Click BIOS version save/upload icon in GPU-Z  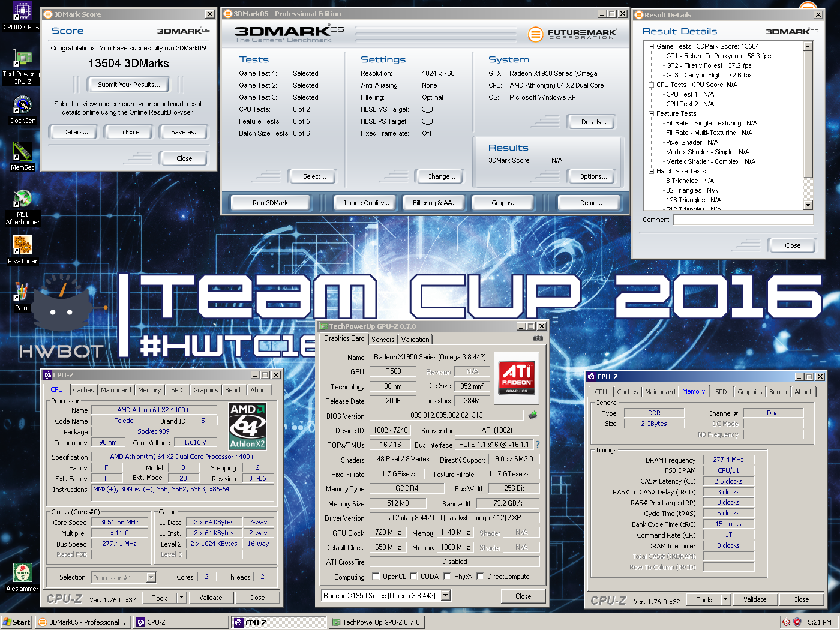click(x=532, y=415)
